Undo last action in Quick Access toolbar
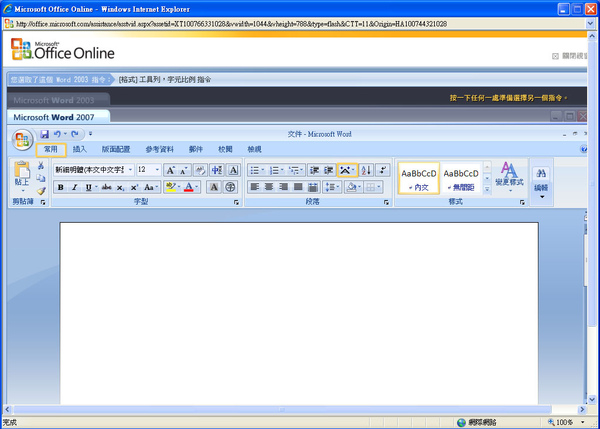Image resolution: width=600 pixels, height=429 pixels. 57,134
